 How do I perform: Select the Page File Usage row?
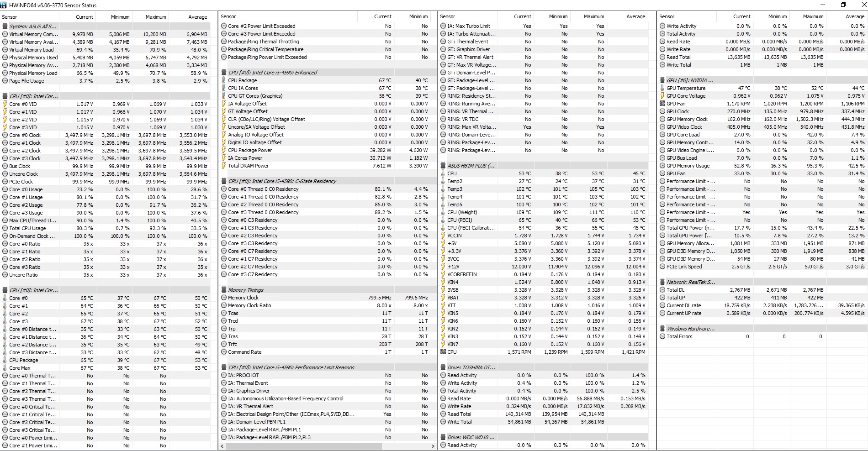[106, 81]
